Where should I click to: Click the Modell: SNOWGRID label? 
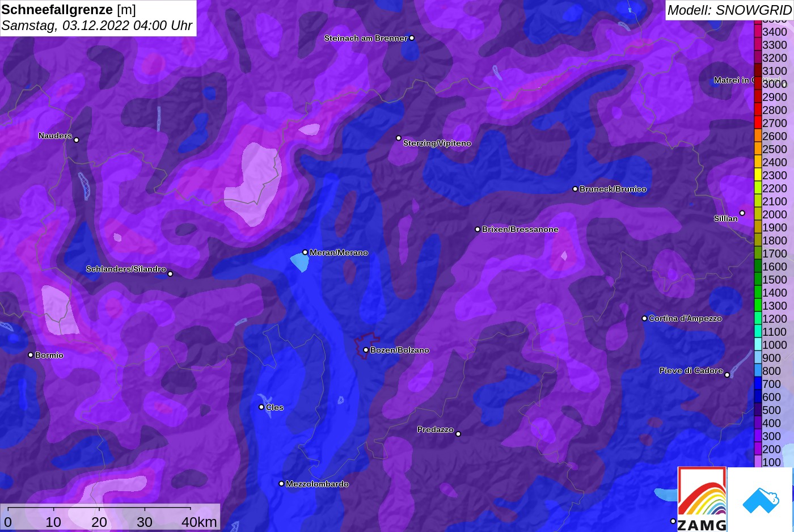pos(729,10)
